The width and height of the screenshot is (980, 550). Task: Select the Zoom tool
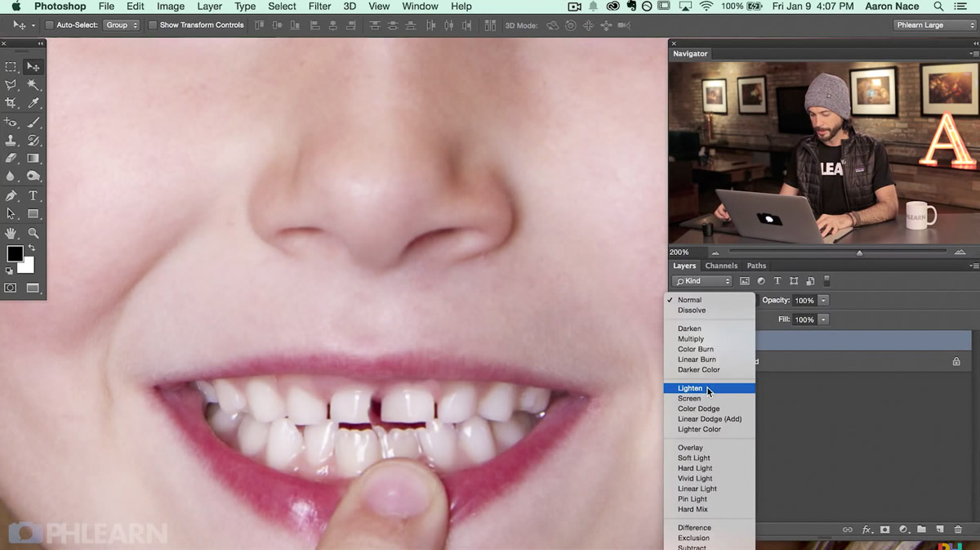(33, 233)
